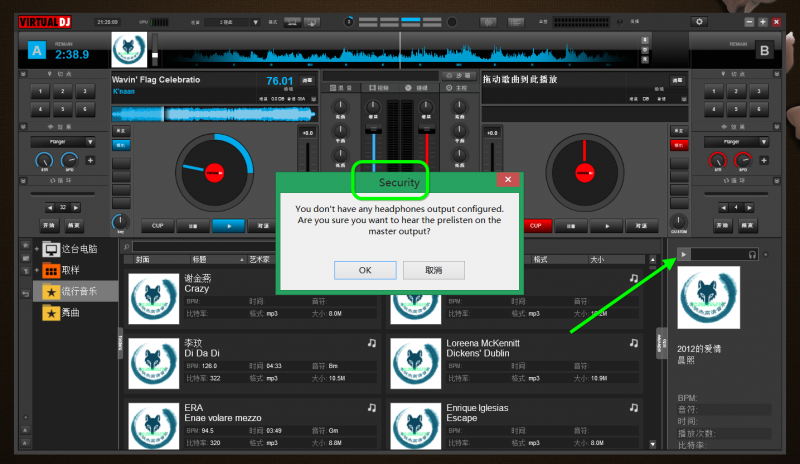Click the deck B turntable platter
Viewport: 800px width, 464px height.
coord(585,173)
